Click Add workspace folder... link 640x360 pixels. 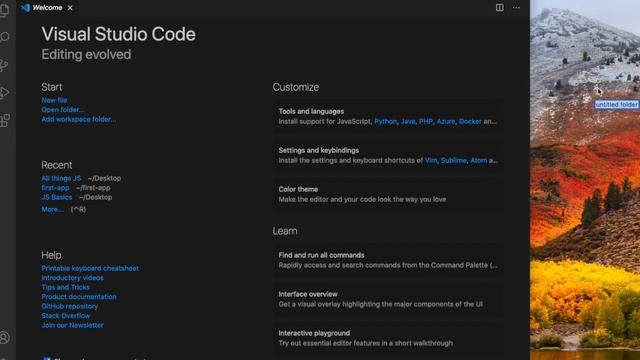click(x=78, y=119)
